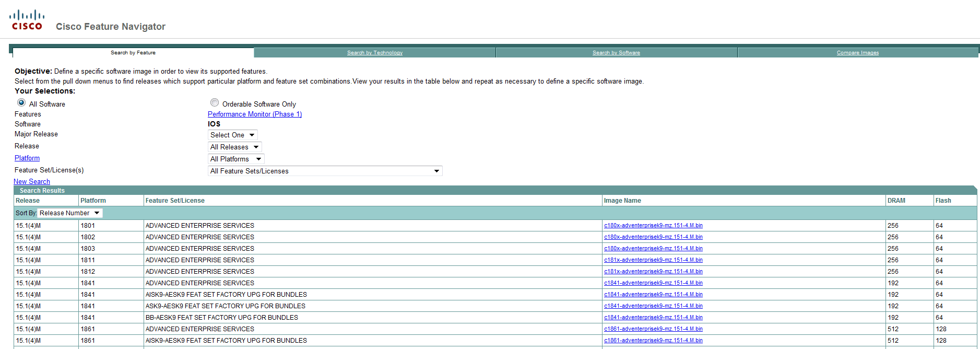Open the Major Release dropdown

[232, 135]
